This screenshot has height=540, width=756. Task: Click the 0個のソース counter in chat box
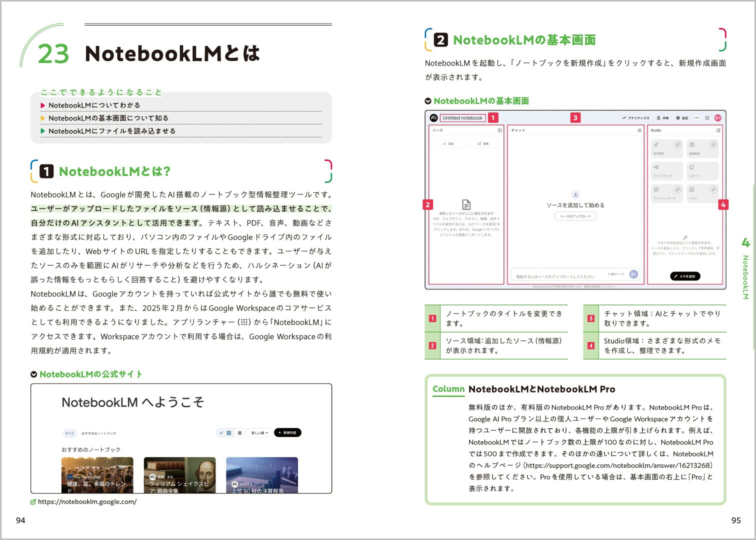616,274
